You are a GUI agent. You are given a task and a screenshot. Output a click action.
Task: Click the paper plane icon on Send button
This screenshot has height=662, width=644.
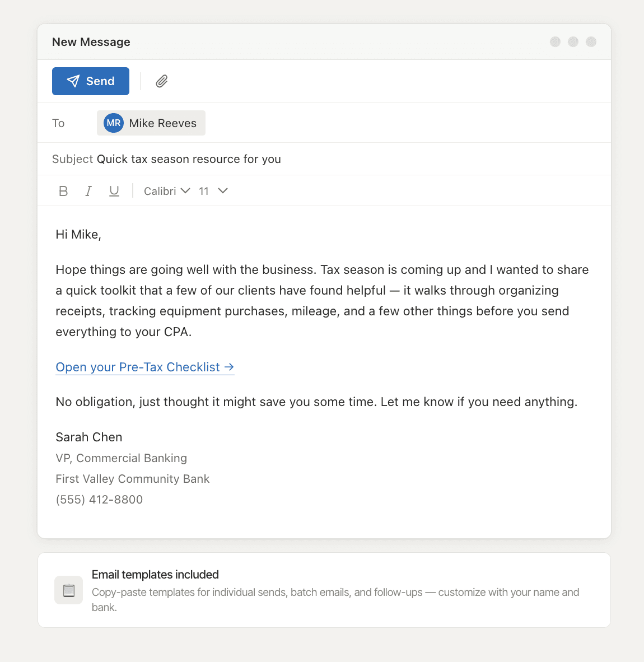[74, 81]
